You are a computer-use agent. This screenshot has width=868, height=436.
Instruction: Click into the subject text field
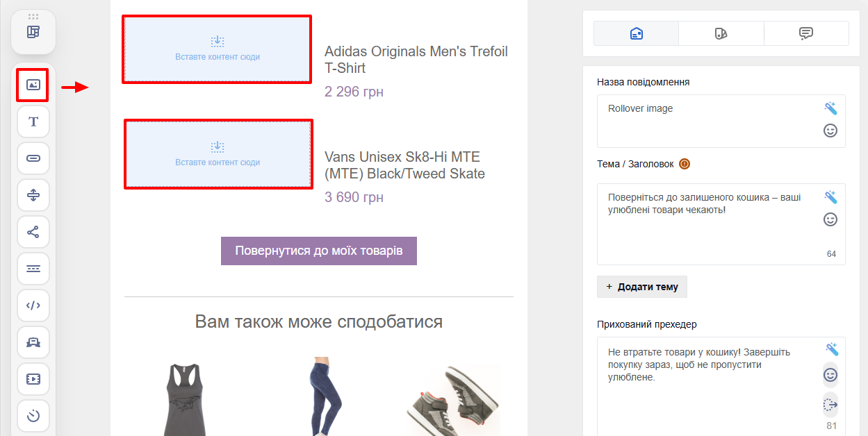(721, 224)
